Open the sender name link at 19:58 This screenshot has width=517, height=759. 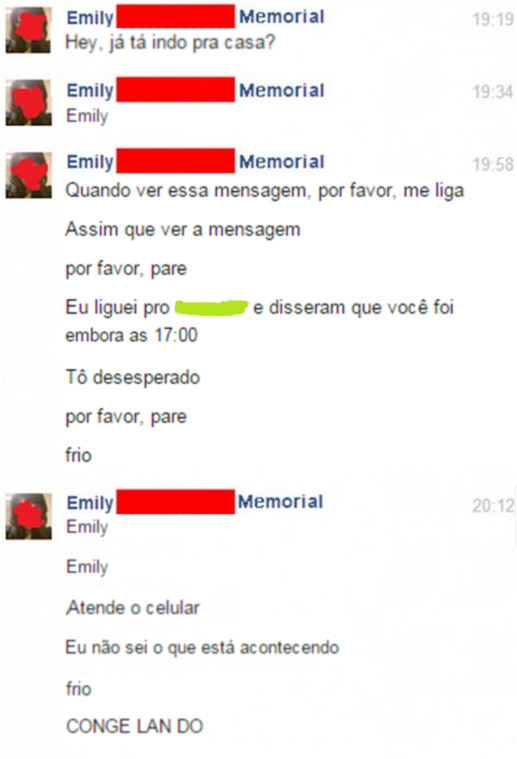(196, 161)
